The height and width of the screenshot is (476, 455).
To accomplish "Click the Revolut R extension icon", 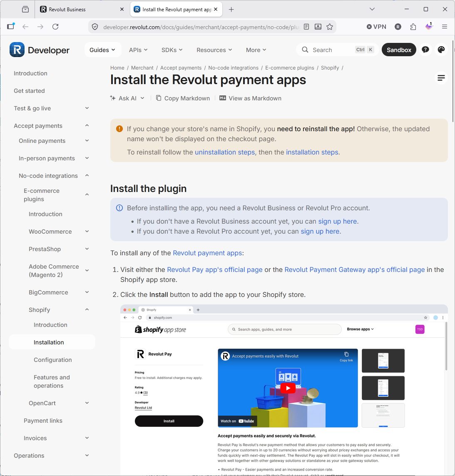I will click(x=398, y=27).
